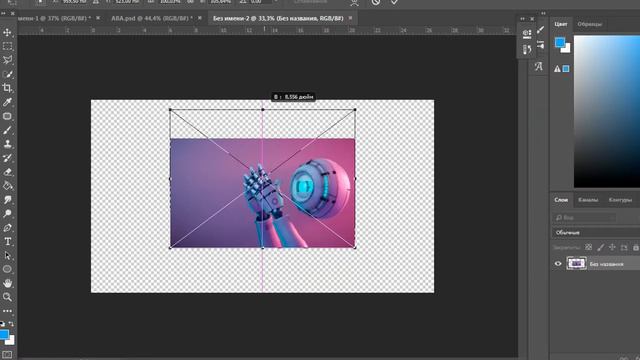The image size is (640, 360).
Task: Select the Polygonal Lasso tool
Action: [x=7, y=60]
